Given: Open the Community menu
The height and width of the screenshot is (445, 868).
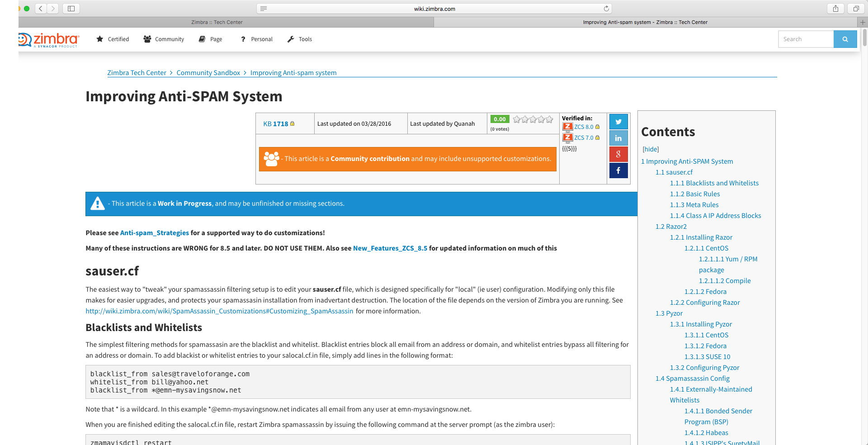Looking at the screenshot, I should coord(164,39).
